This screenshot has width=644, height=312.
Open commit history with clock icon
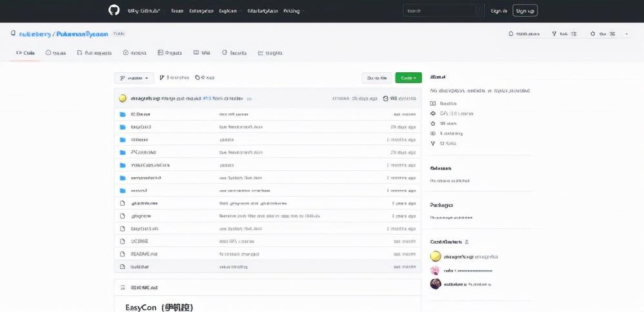coord(399,99)
